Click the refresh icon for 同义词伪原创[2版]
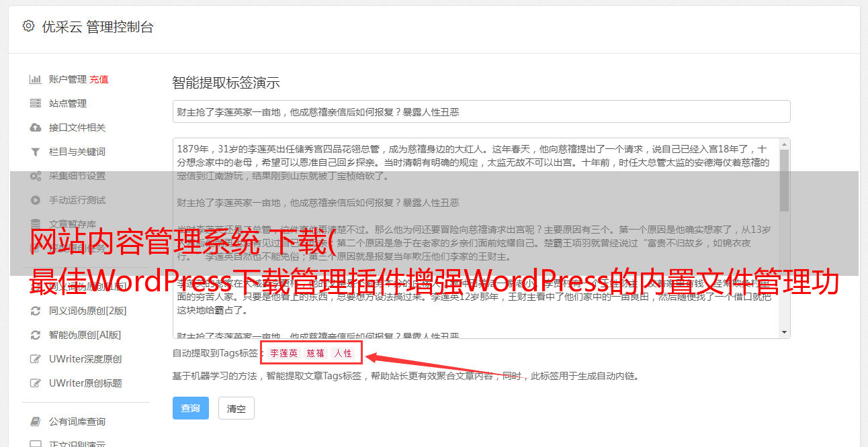 (36, 311)
